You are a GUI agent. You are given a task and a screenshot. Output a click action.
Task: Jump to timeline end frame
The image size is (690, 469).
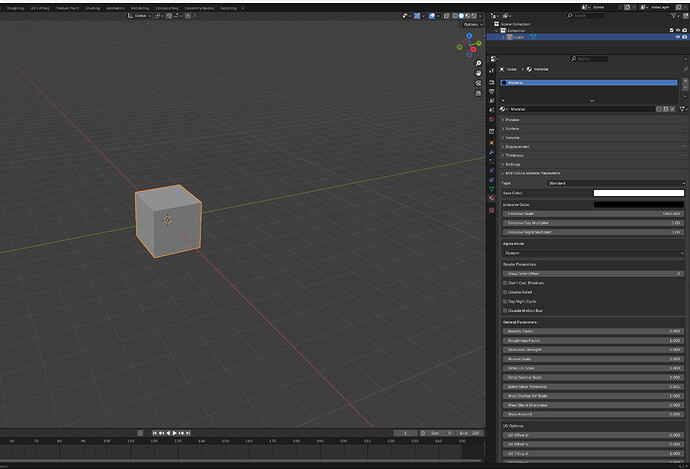coord(187,433)
